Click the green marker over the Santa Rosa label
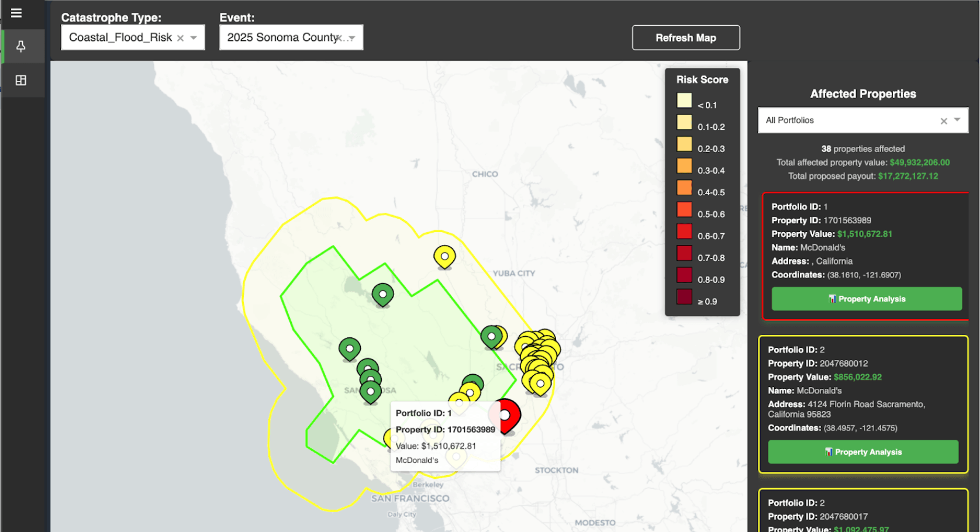This screenshot has width=980, height=532. tap(370, 392)
